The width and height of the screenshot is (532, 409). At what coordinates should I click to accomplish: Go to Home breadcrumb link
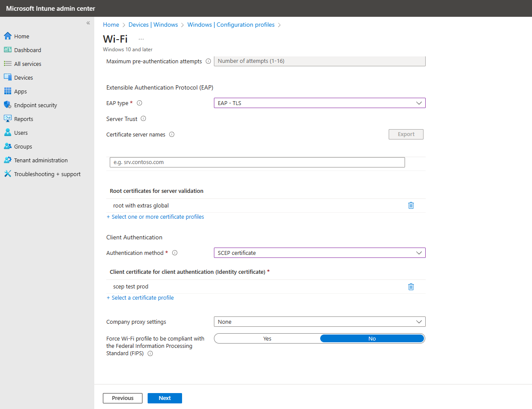(x=111, y=25)
